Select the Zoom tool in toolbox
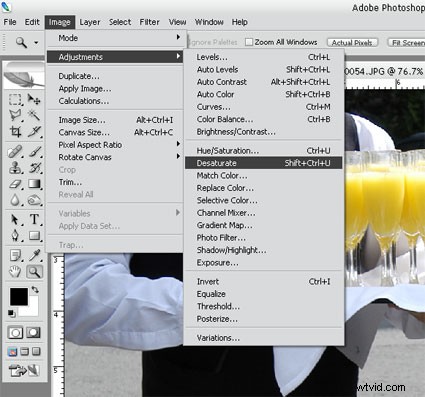The image size is (425, 397). point(34,272)
